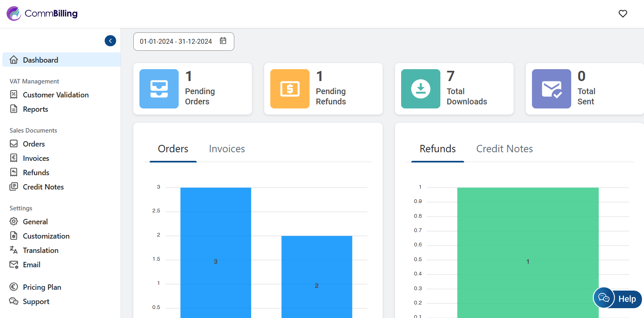Screen dimensions: 644x318
Task: Switch to the Invoices chart tab
Action: (x=227, y=149)
